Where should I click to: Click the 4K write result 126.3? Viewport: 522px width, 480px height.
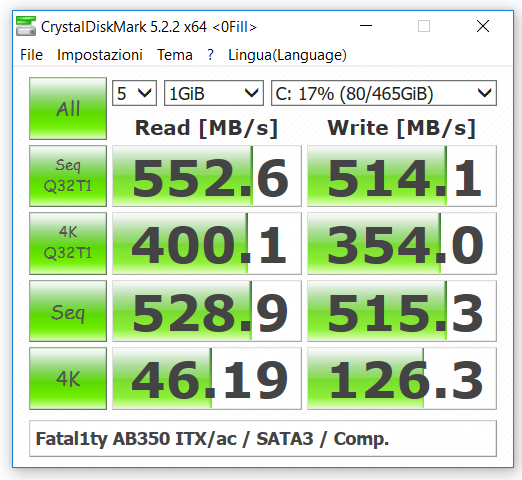tap(402, 379)
